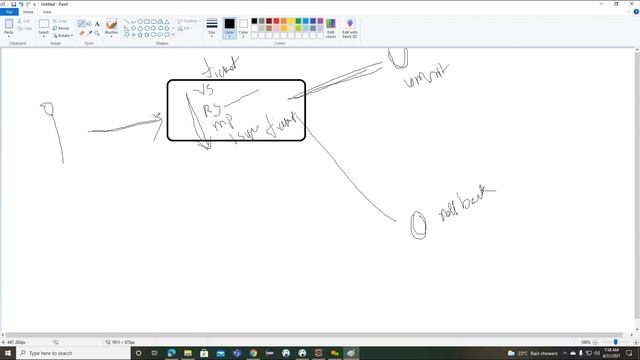Screen dimensions: 640x360
Task: Click the Resize image icon
Action: coord(55,28)
